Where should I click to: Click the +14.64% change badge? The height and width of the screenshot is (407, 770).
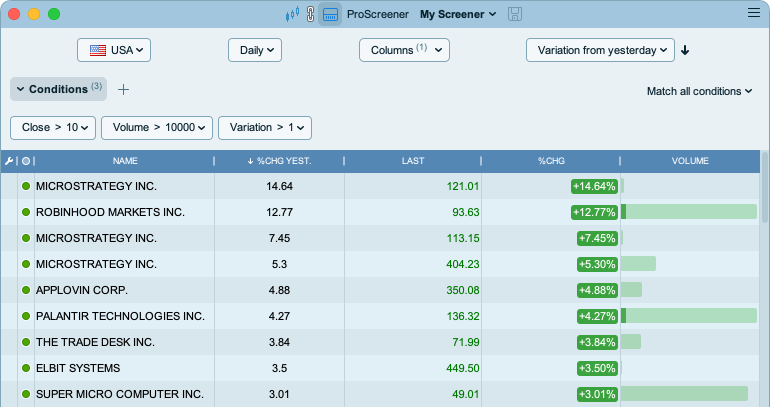[x=594, y=186]
